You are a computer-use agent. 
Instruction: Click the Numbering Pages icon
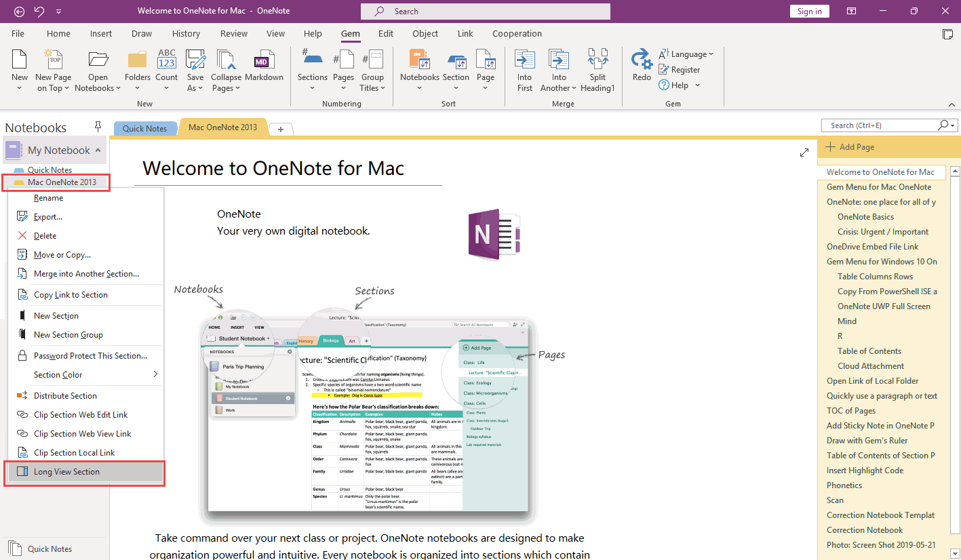tap(343, 60)
